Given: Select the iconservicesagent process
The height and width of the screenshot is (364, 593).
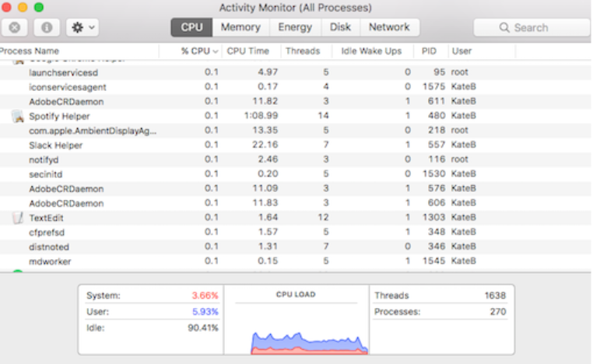Looking at the screenshot, I should pos(68,87).
